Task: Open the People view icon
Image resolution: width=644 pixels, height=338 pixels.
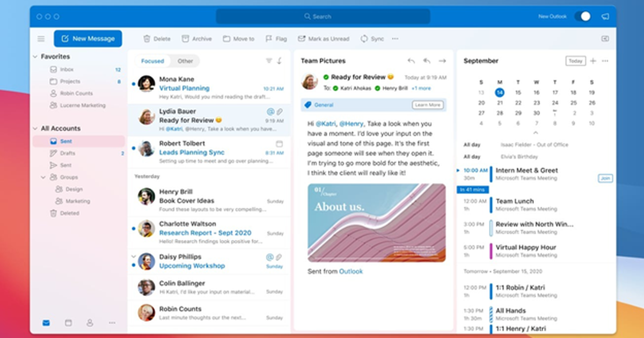Action: (x=90, y=322)
